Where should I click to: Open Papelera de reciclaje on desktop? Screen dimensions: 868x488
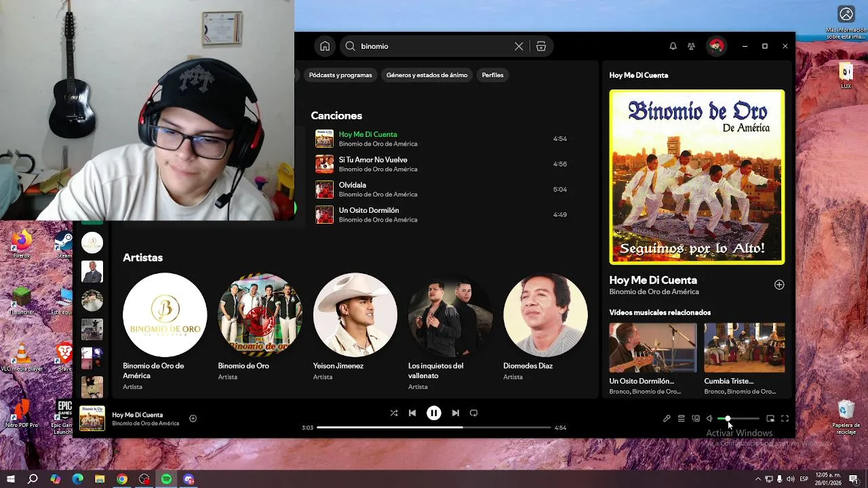[846, 417]
